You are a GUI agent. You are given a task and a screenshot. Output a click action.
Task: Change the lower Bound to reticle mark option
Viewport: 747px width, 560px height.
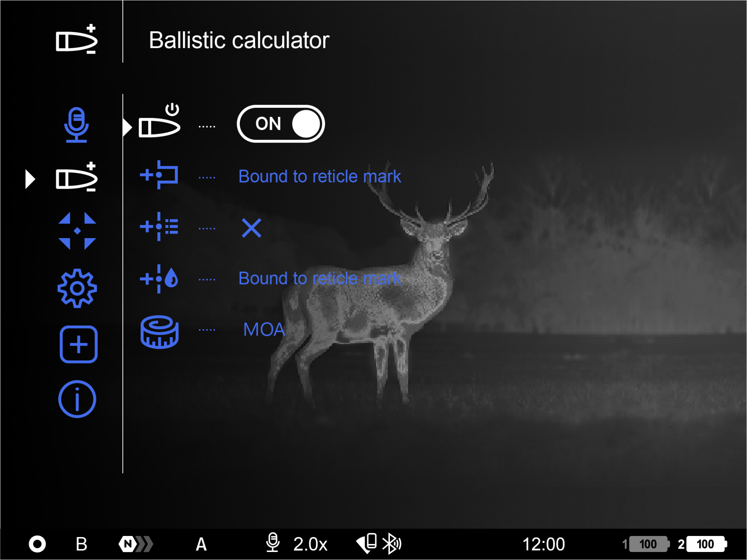pyautogui.click(x=319, y=278)
